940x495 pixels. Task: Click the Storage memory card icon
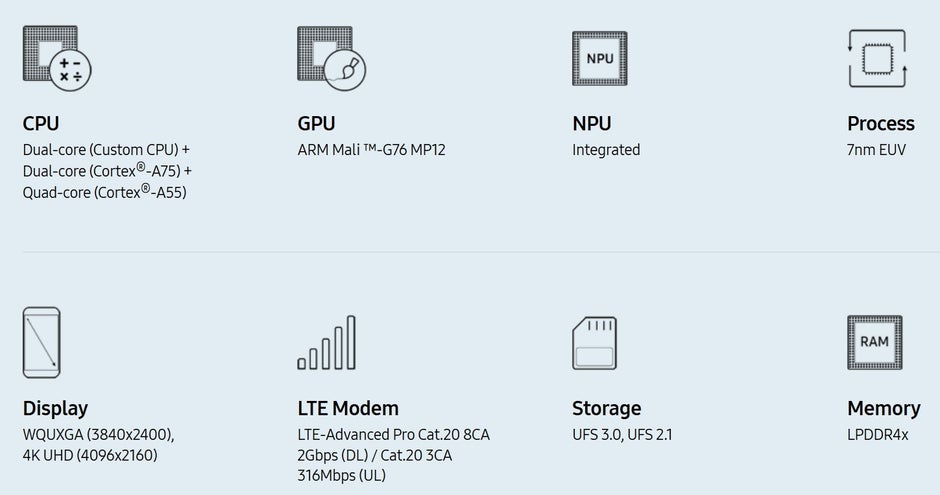pos(599,343)
